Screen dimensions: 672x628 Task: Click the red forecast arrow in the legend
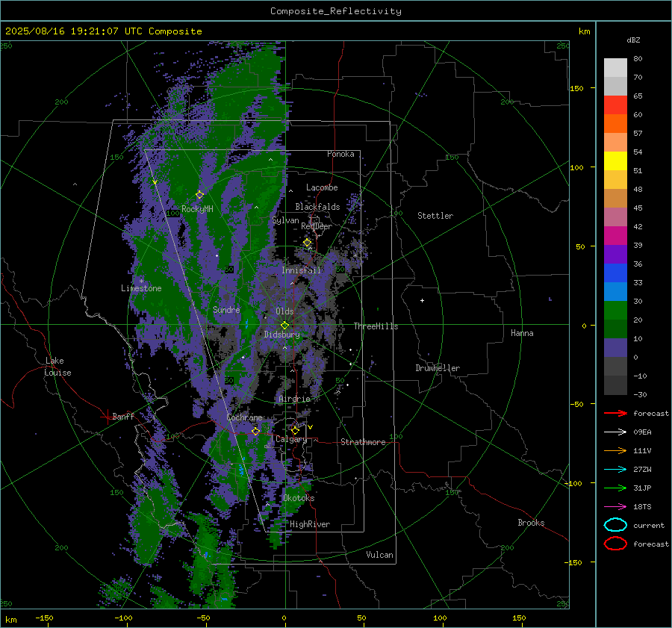(x=615, y=413)
